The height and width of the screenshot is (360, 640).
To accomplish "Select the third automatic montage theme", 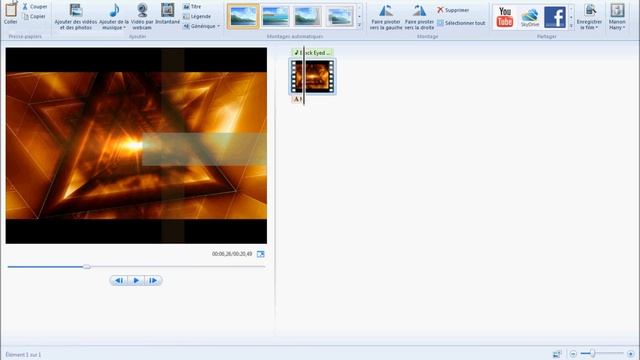I will tap(307, 16).
